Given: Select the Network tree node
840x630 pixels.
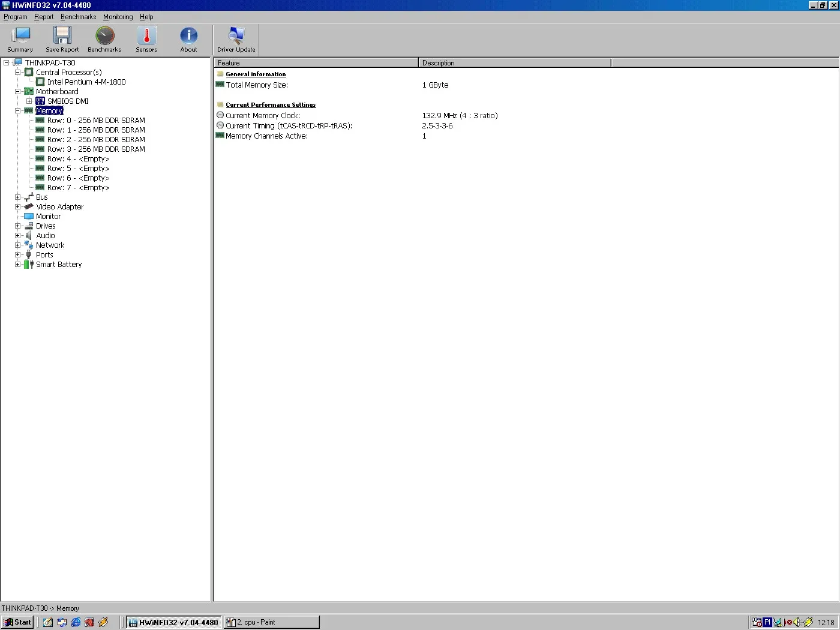Looking at the screenshot, I should pos(50,245).
